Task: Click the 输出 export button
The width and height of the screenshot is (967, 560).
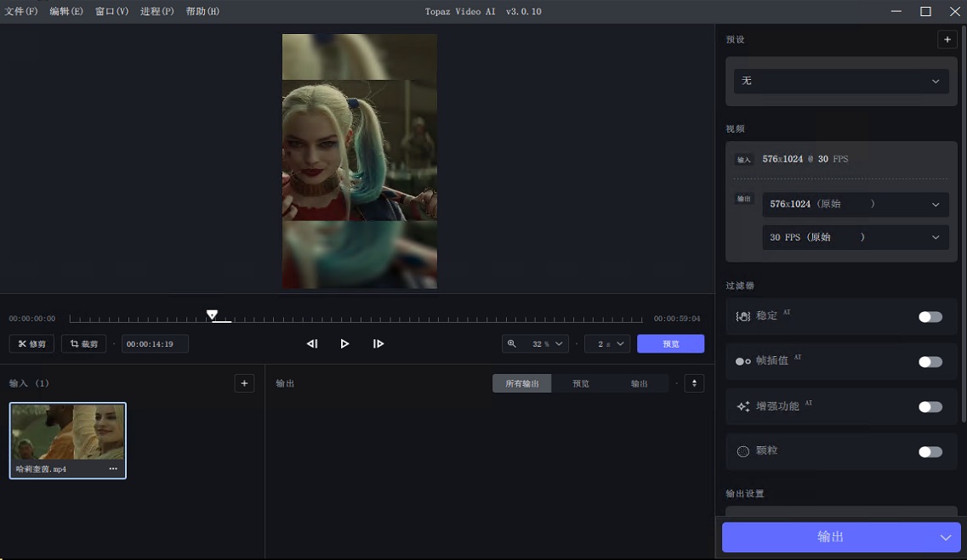Action: click(x=831, y=537)
